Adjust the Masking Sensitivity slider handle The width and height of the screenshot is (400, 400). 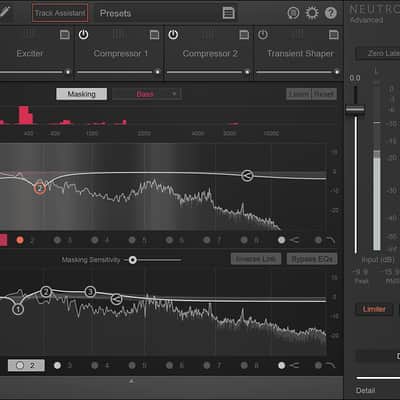click(133, 260)
